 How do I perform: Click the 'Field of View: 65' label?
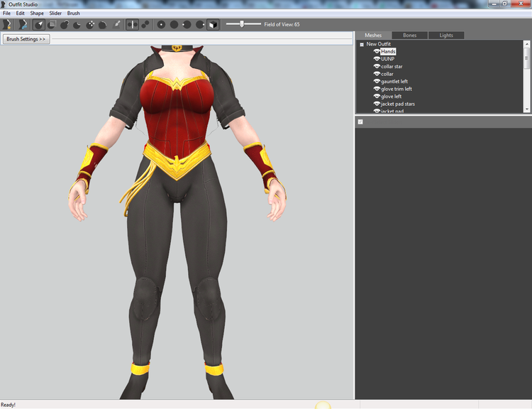coord(282,24)
